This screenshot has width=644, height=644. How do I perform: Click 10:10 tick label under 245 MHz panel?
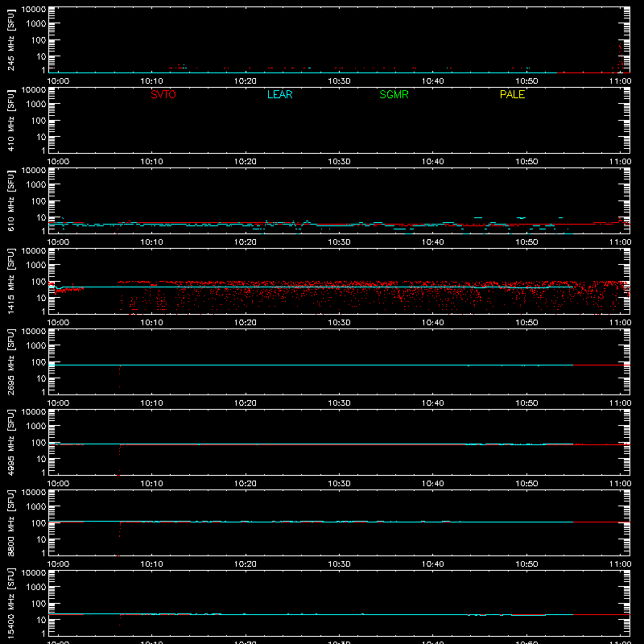[151, 81]
